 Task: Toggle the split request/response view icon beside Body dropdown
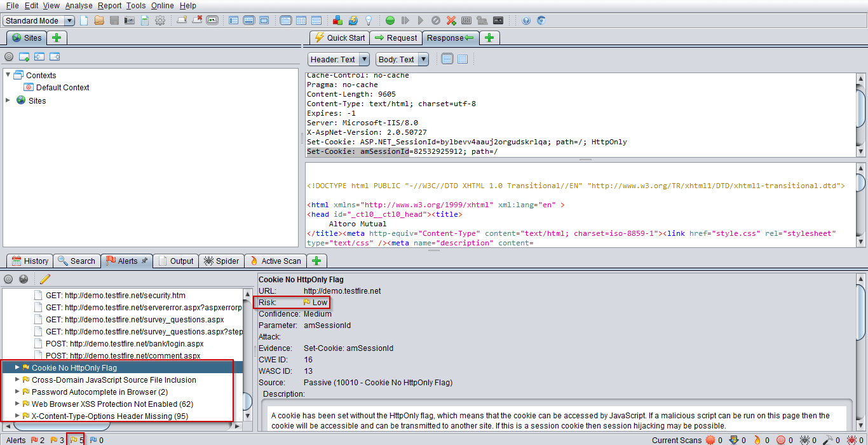pyautogui.click(x=447, y=59)
